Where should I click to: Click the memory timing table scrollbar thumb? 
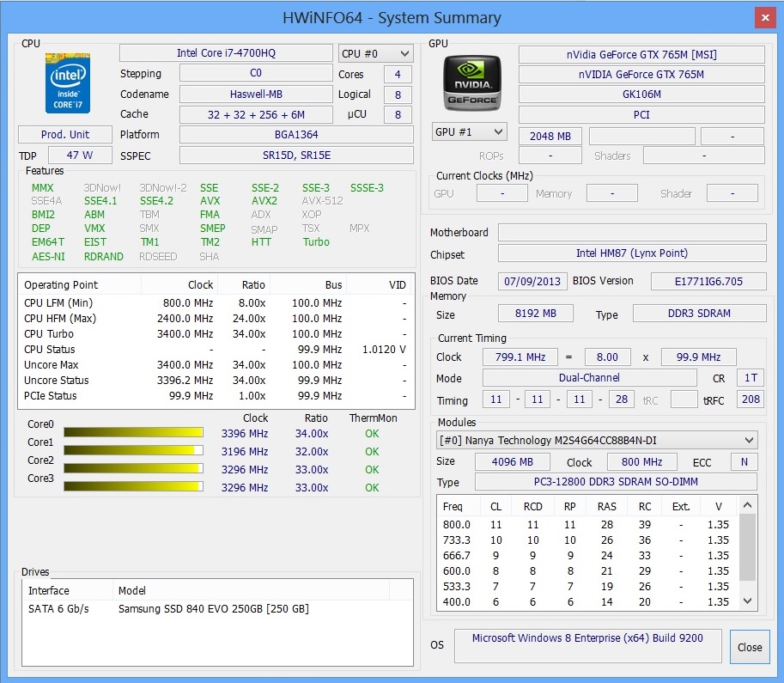(747, 546)
